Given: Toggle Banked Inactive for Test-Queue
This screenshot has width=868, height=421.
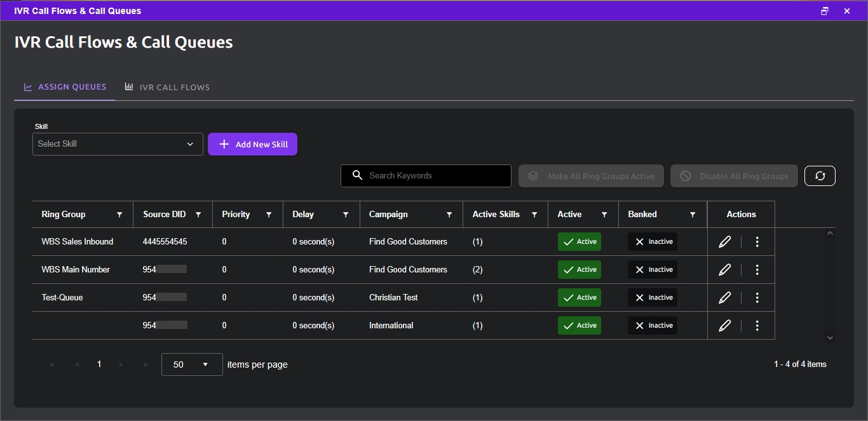Looking at the screenshot, I should [653, 298].
